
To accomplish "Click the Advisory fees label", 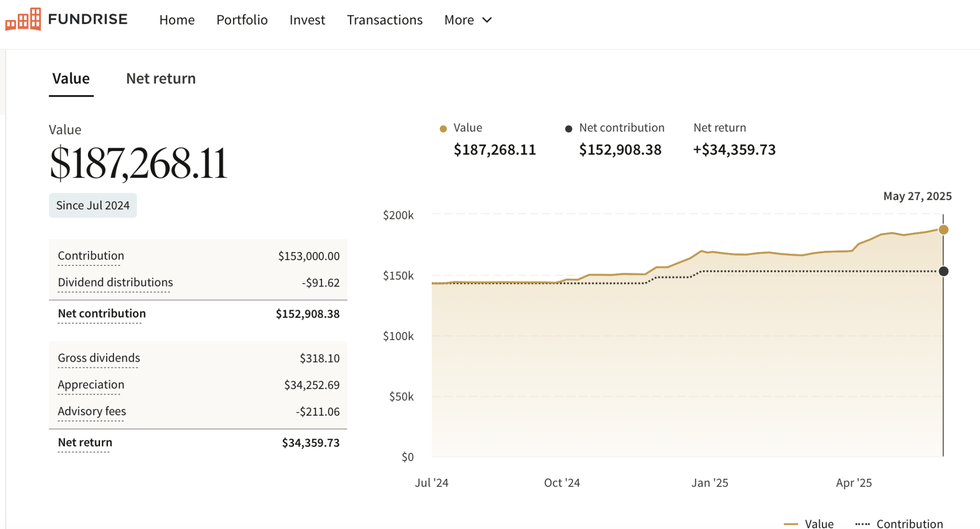I will [x=92, y=412].
